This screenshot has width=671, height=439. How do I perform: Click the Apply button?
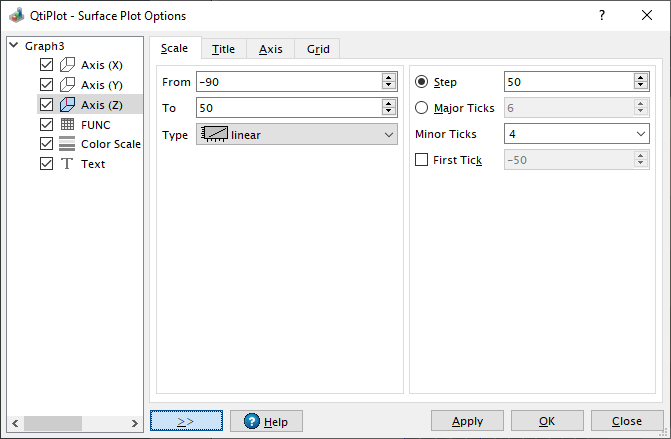[467, 421]
